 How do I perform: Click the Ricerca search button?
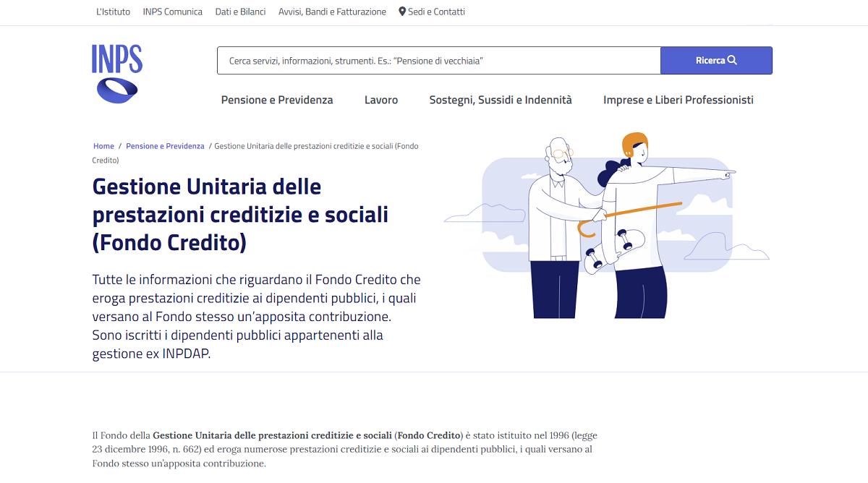point(716,61)
